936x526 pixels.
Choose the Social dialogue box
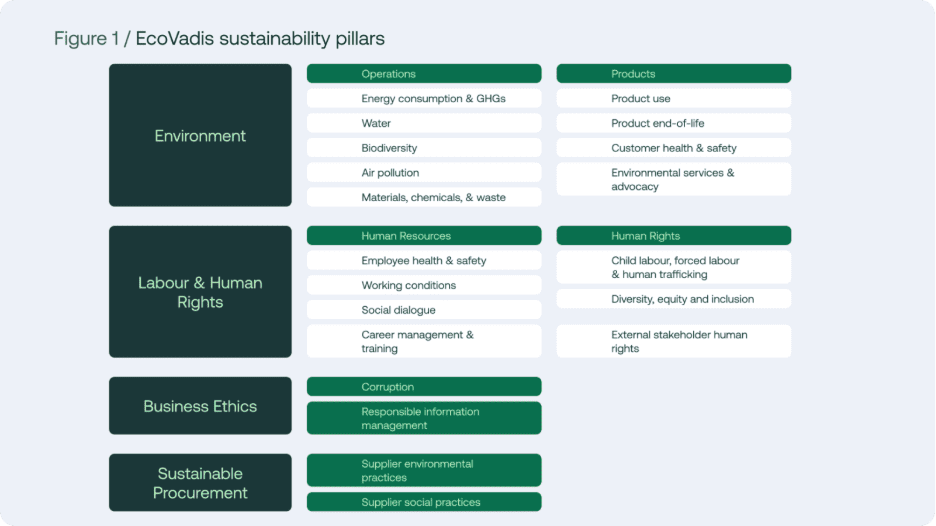coord(423,310)
